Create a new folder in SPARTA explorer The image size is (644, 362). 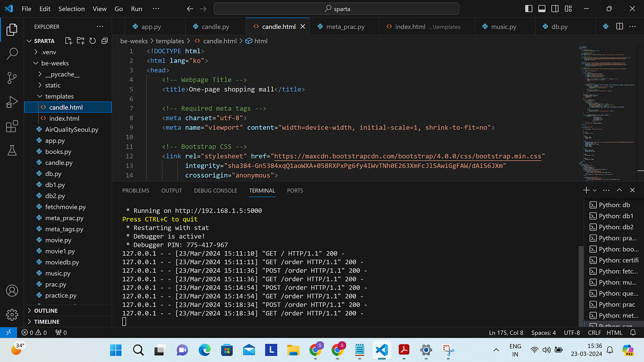81,41
